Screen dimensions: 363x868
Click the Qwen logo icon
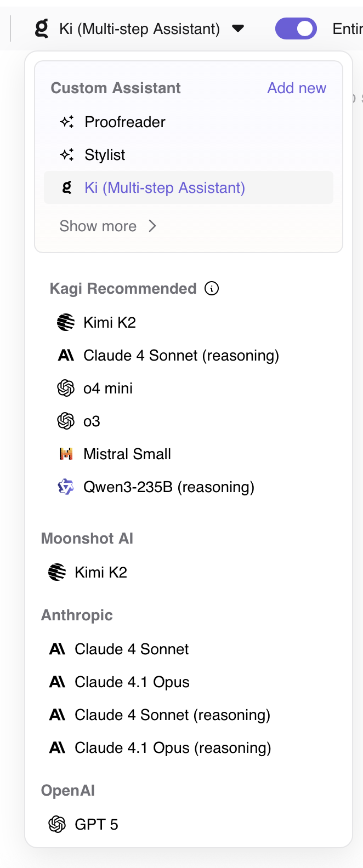point(66,487)
